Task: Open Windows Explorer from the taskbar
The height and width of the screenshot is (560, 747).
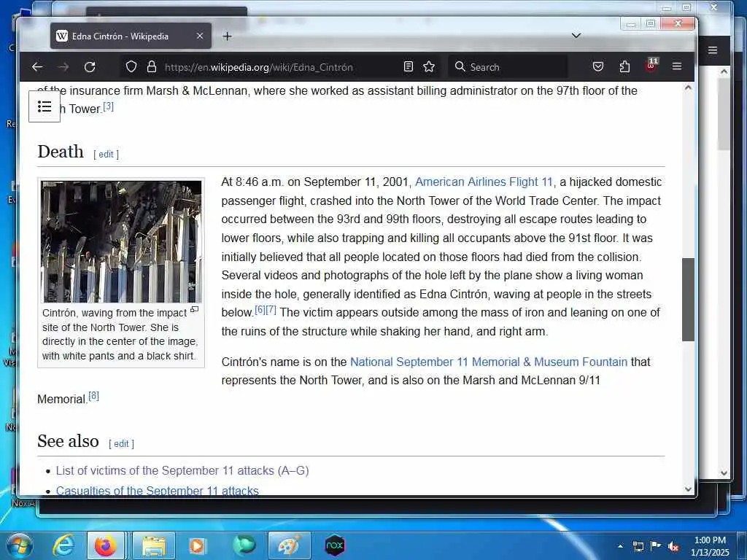Action: [x=153, y=545]
